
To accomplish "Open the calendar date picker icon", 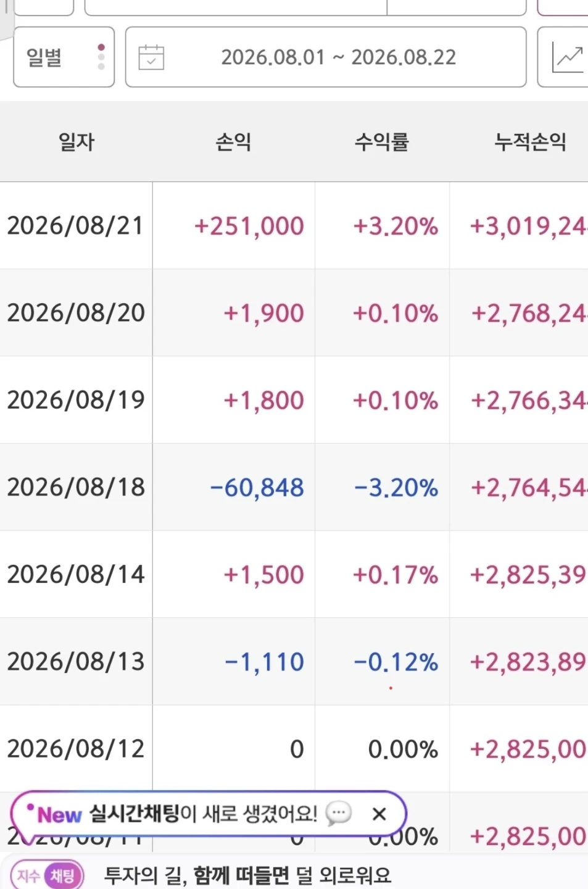I will pyautogui.click(x=151, y=57).
